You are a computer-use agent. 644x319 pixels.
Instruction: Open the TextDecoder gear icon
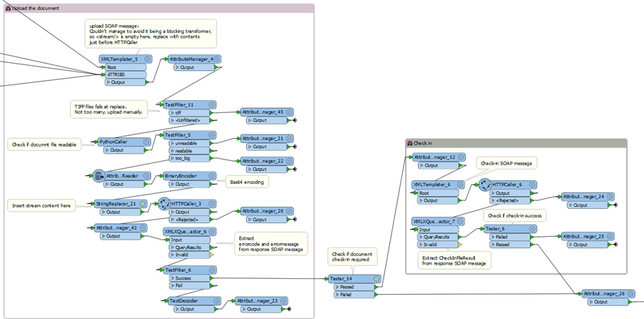pyautogui.click(x=216, y=301)
